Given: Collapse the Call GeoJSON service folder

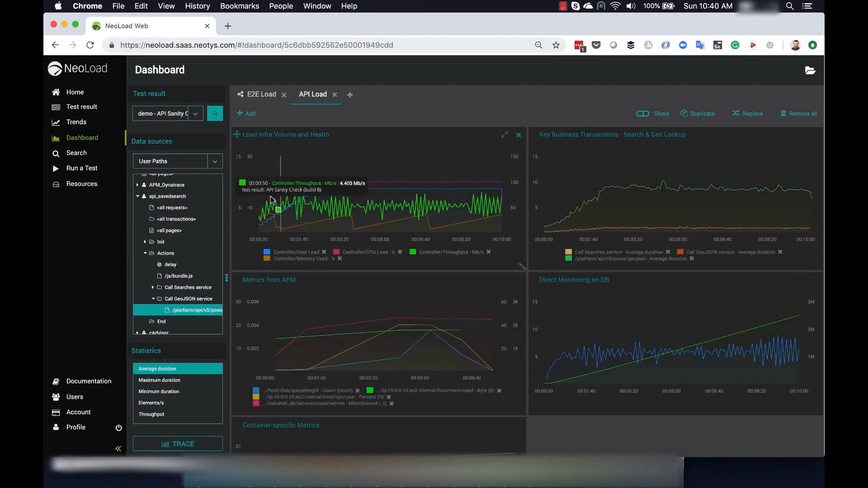Looking at the screenshot, I should point(153,299).
